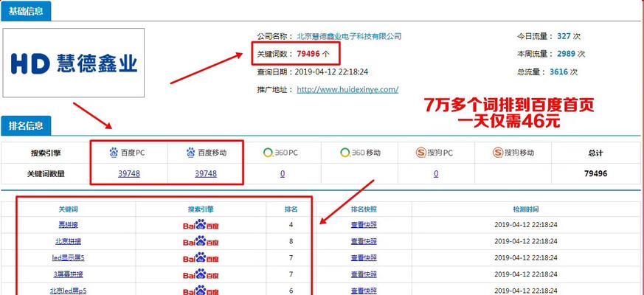
Task: Open the 北京慧德鑫业电子科技有限公司 company link
Action: pyautogui.click(x=349, y=37)
